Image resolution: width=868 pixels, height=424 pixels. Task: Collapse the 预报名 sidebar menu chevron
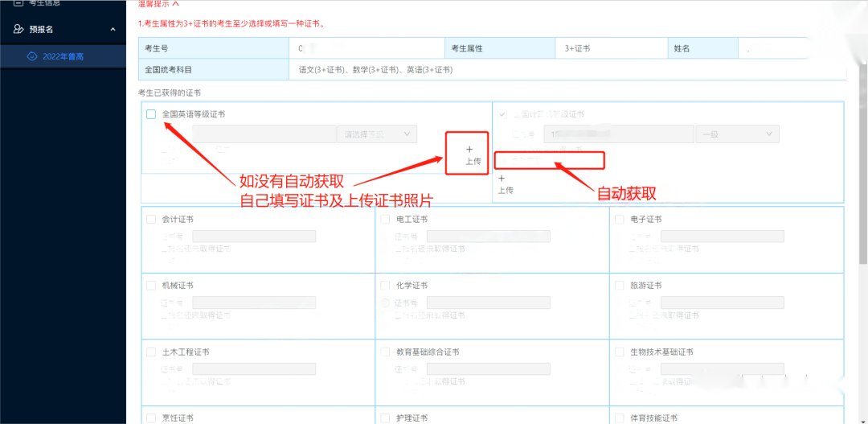coord(113,30)
